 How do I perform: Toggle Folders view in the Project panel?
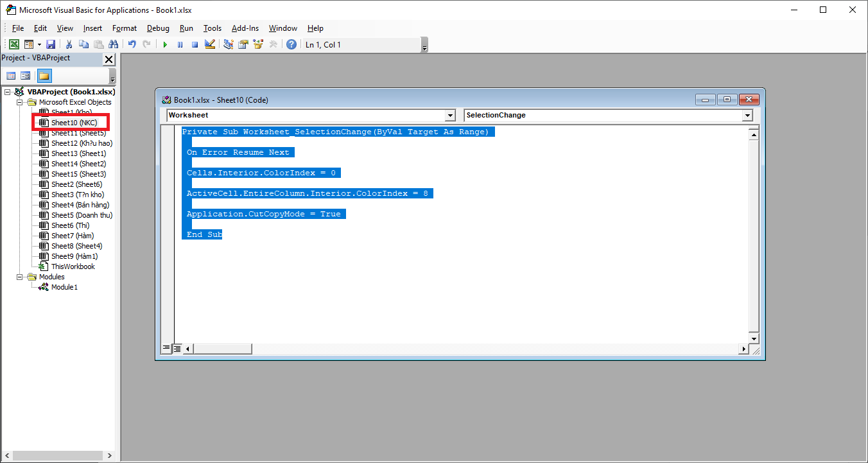click(x=44, y=76)
